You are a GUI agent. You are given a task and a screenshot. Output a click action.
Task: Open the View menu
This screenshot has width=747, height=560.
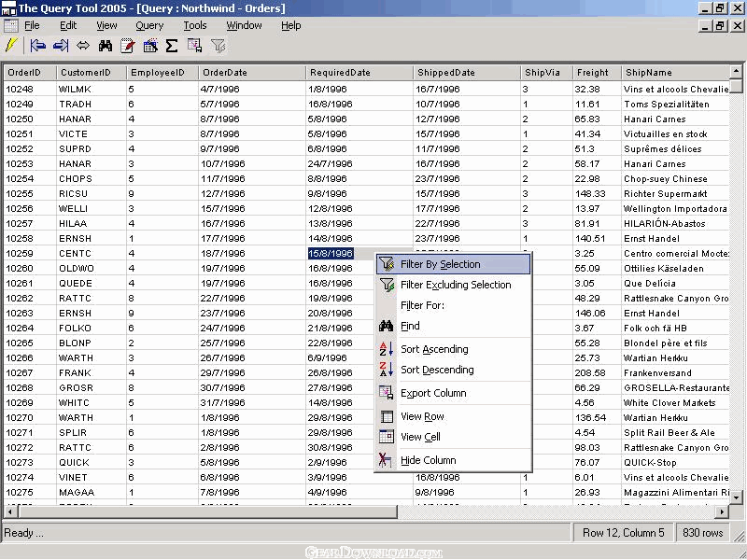click(106, 25)
